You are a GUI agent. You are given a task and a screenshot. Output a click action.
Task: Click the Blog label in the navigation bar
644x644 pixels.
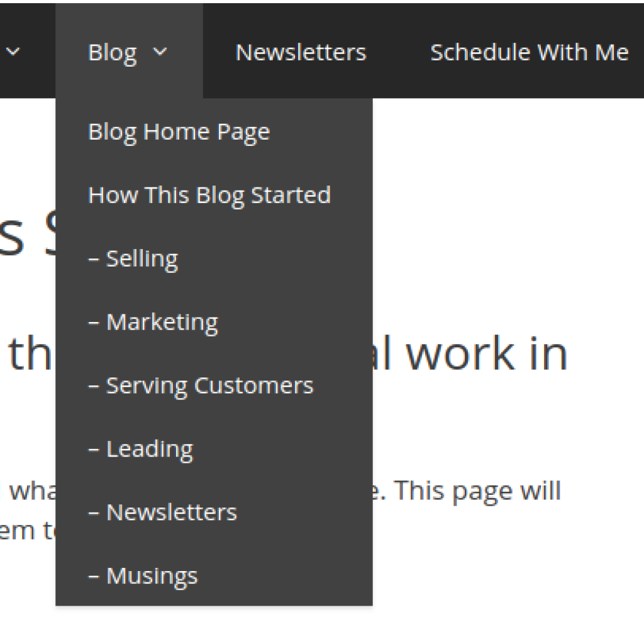point(112,52)
